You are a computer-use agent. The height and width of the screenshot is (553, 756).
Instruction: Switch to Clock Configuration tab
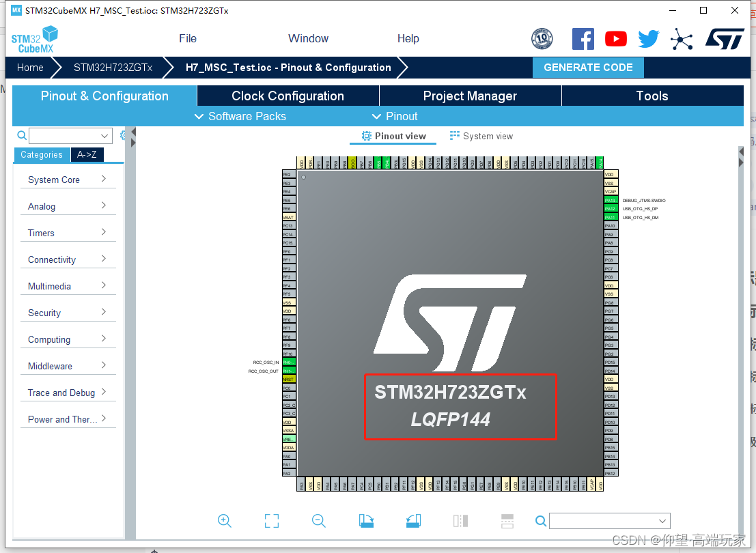(288, 96)
